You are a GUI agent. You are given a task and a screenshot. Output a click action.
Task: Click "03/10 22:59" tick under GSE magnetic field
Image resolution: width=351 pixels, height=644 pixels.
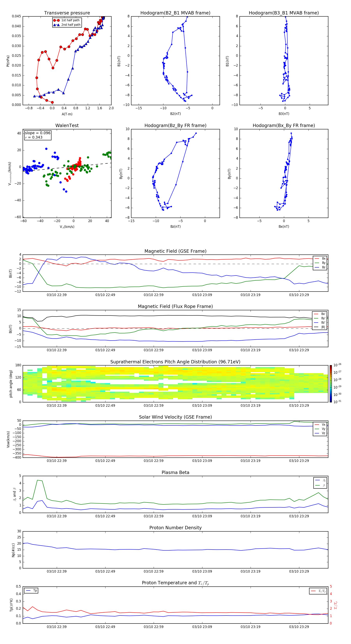pos(153,295)
